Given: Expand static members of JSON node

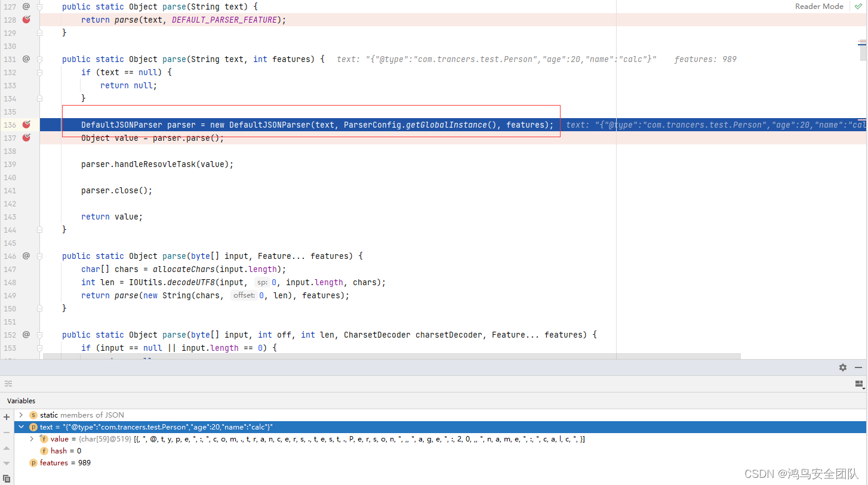Looking at the screenshot, I should point(21,415).
